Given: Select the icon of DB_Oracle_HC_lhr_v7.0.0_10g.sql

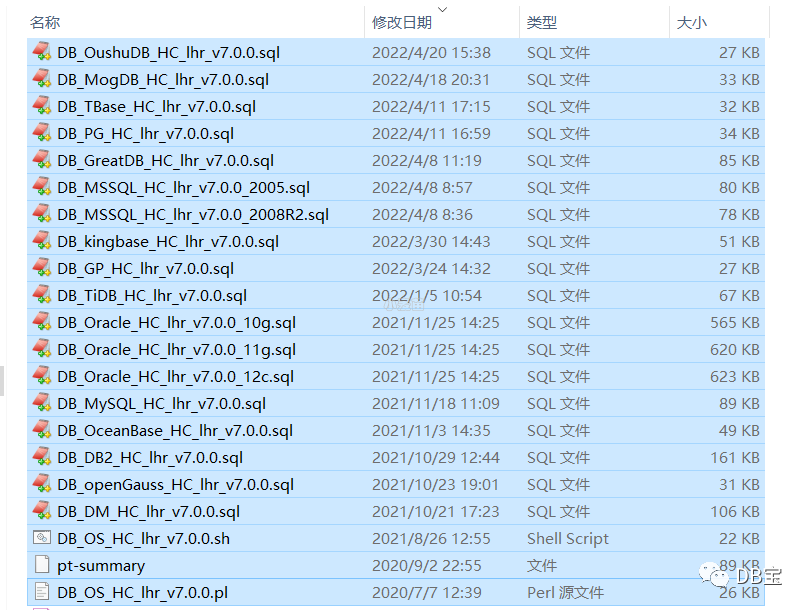Looking at the screenshot, I should (42, 322).
